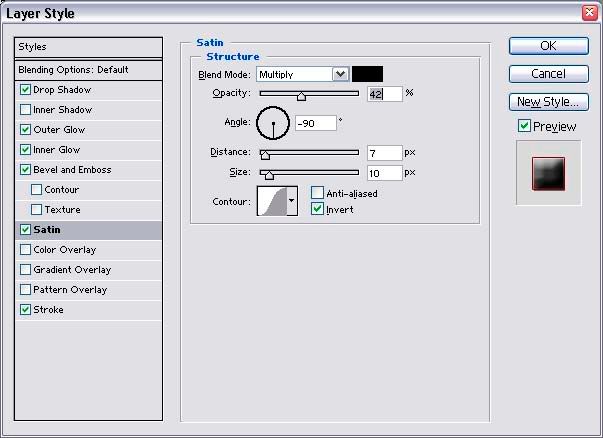Click the Angle value field

[x=316, y=123]
